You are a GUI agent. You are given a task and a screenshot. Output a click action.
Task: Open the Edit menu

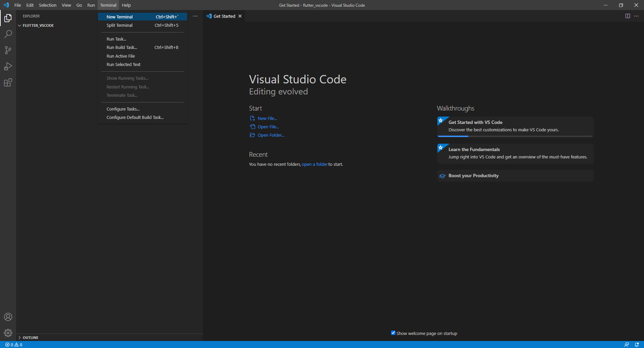pyautogui.click(x=30, y=5)
